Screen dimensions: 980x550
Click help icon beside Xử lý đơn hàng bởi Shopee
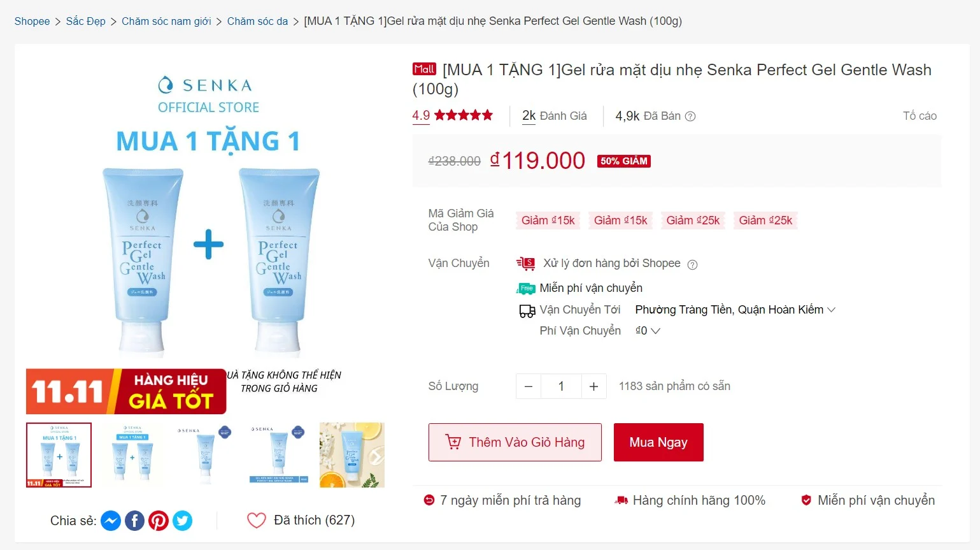coord(693,264)
